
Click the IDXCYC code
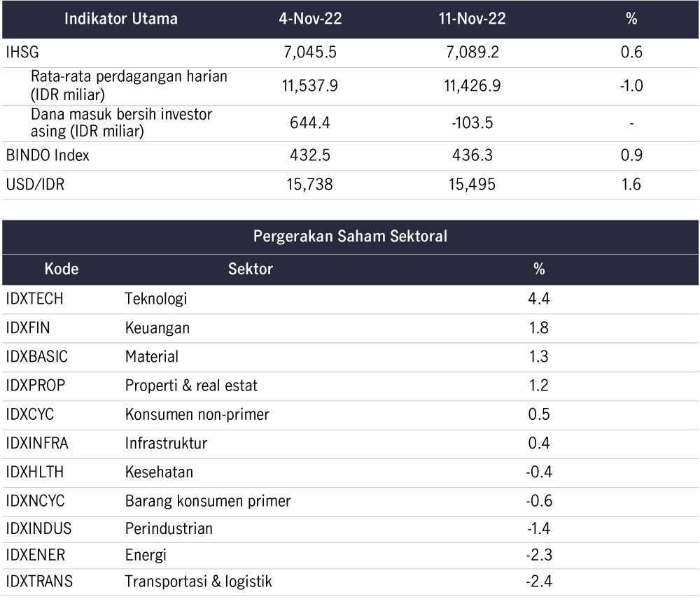tap(30, 414)
